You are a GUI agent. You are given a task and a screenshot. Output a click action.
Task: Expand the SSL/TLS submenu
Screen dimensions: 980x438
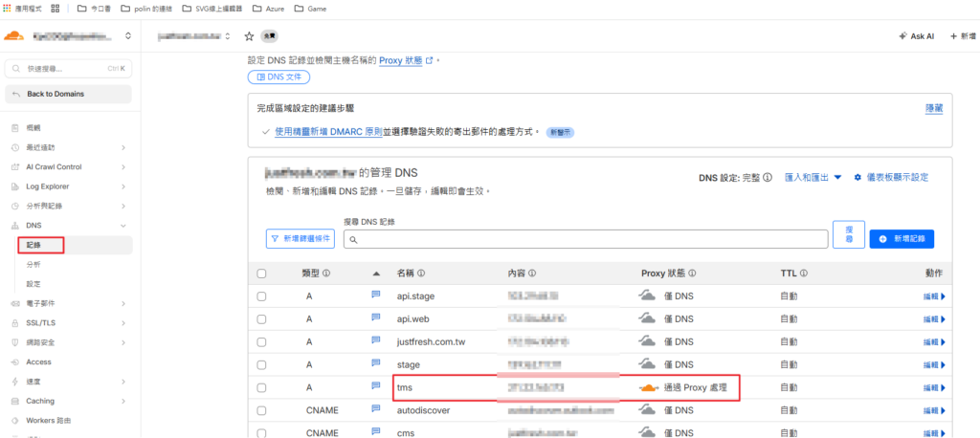point(123,323)
